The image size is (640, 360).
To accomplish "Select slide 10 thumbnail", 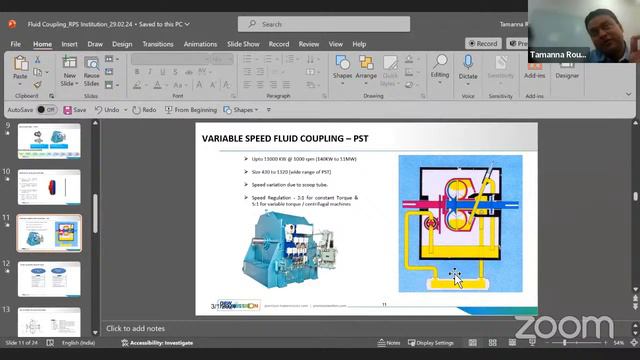I will pos(49,187).
